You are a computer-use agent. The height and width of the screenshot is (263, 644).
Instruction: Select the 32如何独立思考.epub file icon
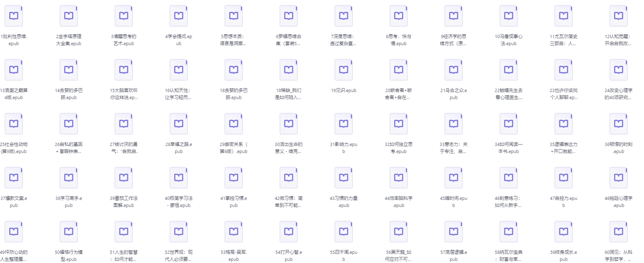click(x=399, y=124)
